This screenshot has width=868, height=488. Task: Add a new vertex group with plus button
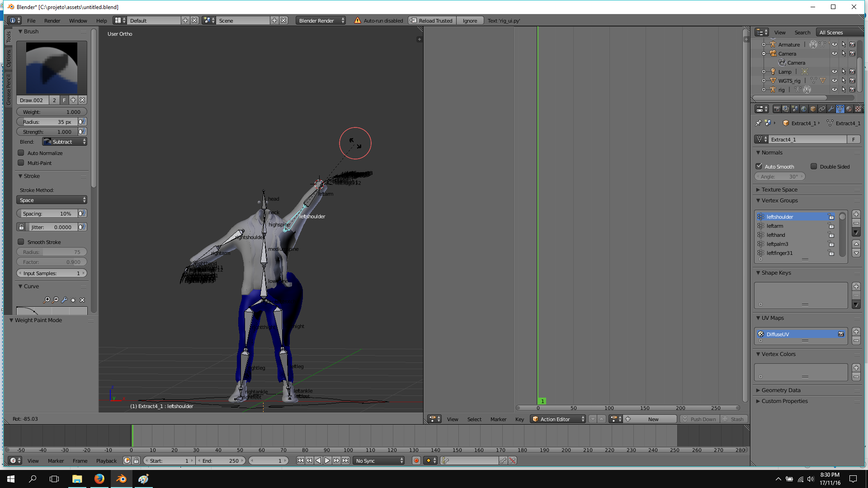[x=856, y=214]
